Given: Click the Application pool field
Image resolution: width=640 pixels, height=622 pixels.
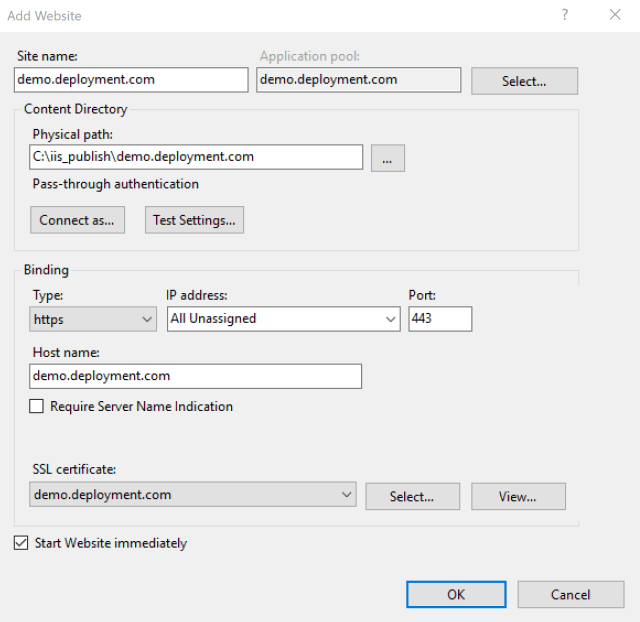Looking at the screenshot, I should pos(358,80).
